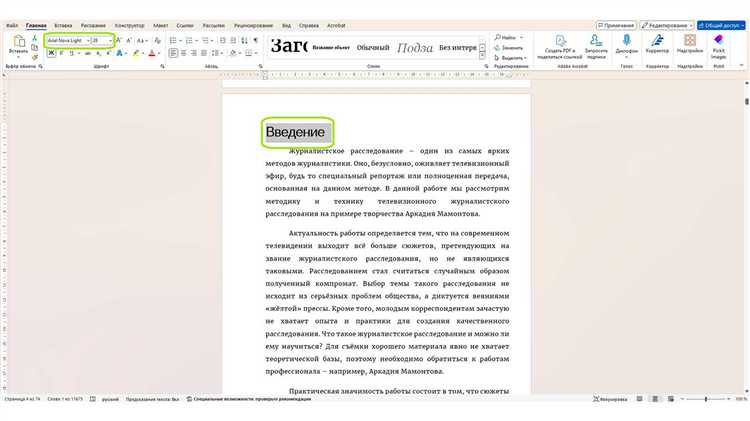Toggle strikethrough formatting
Image resolution: width=750 pixels, height=421 pixels.
click(x=88, y=53)
